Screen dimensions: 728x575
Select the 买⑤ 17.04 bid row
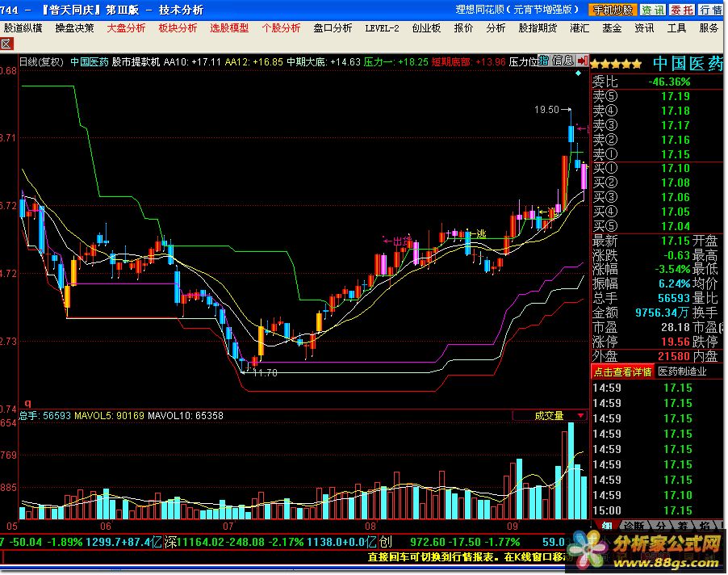tap(657, 226)
